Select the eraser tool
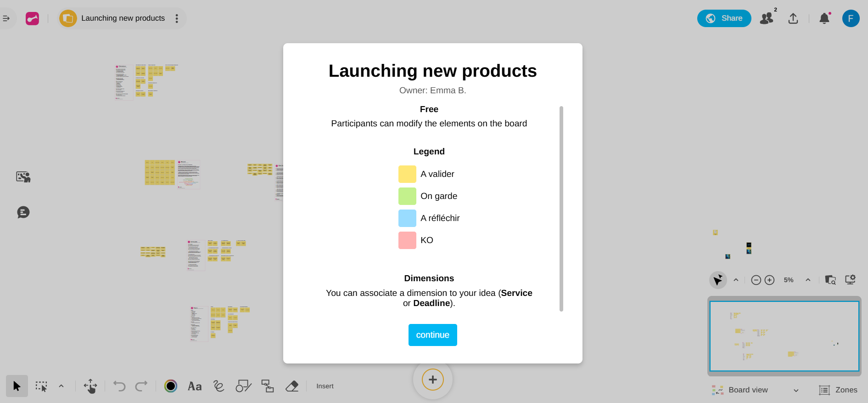This screenshot has width=868, height=403. click(292, 386)
